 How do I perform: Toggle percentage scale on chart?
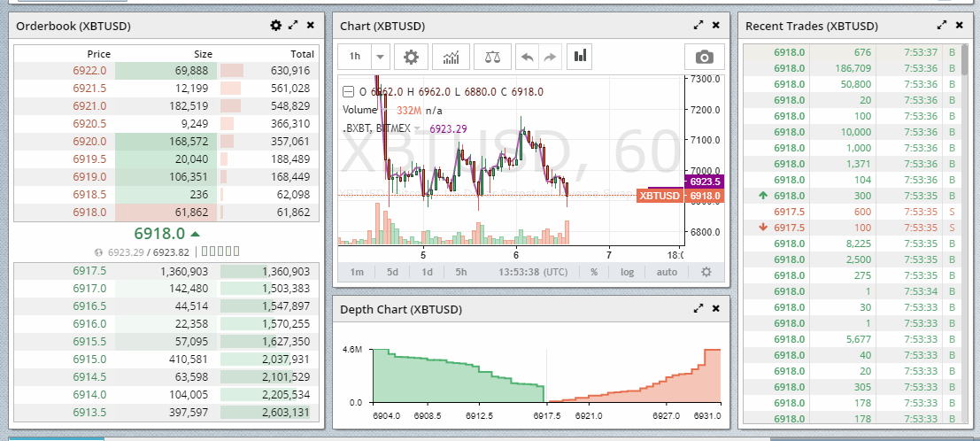(x=594, y=272)
